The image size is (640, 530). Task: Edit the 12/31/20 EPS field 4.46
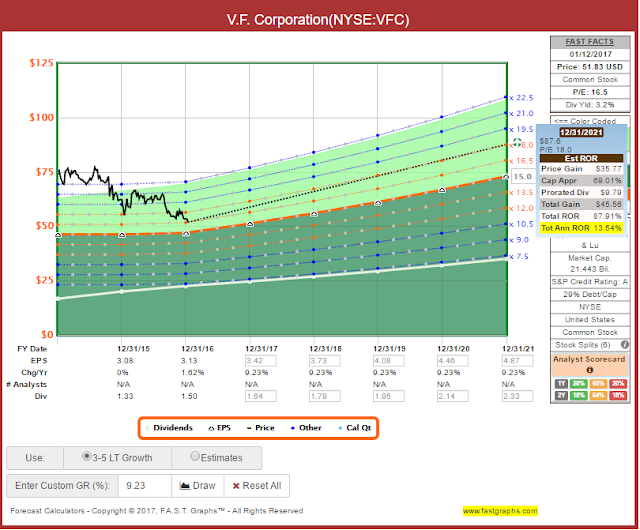453,361
